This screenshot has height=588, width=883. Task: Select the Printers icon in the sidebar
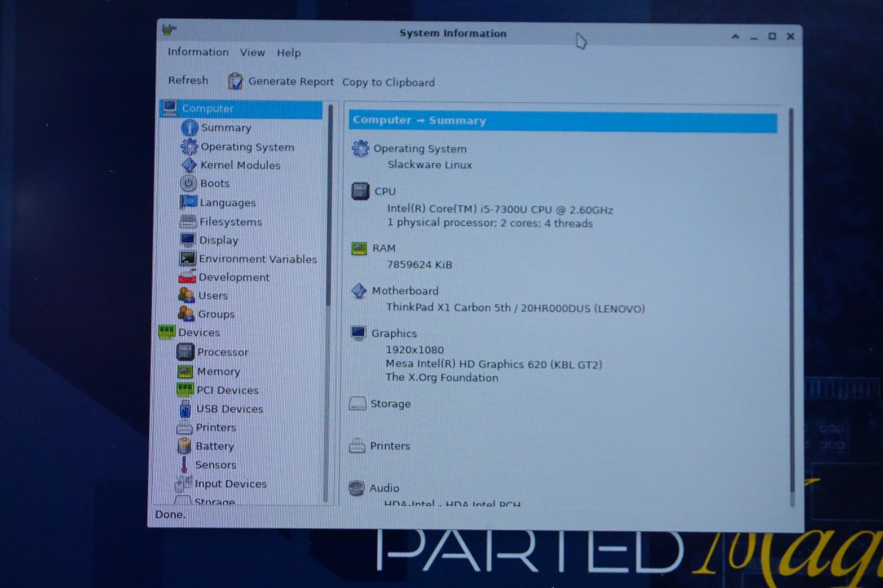[184, 427]
